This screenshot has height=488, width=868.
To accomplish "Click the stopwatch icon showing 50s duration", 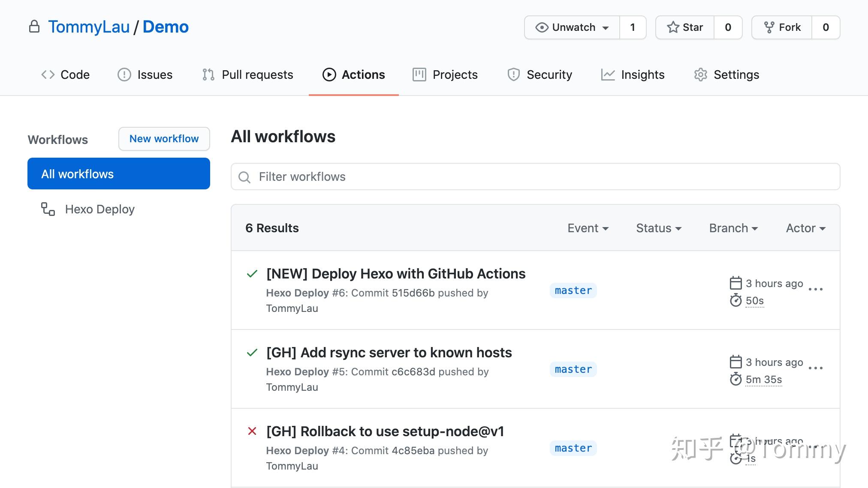I will 736,301.
